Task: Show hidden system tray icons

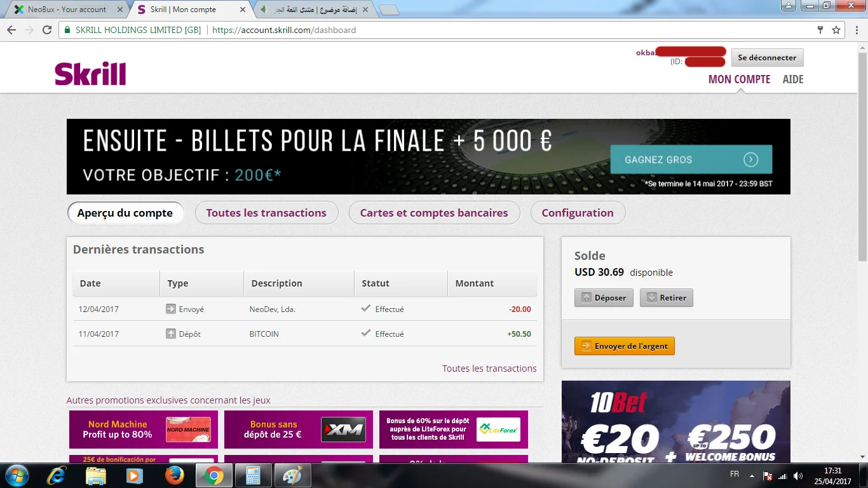Action: click(752, 476)
